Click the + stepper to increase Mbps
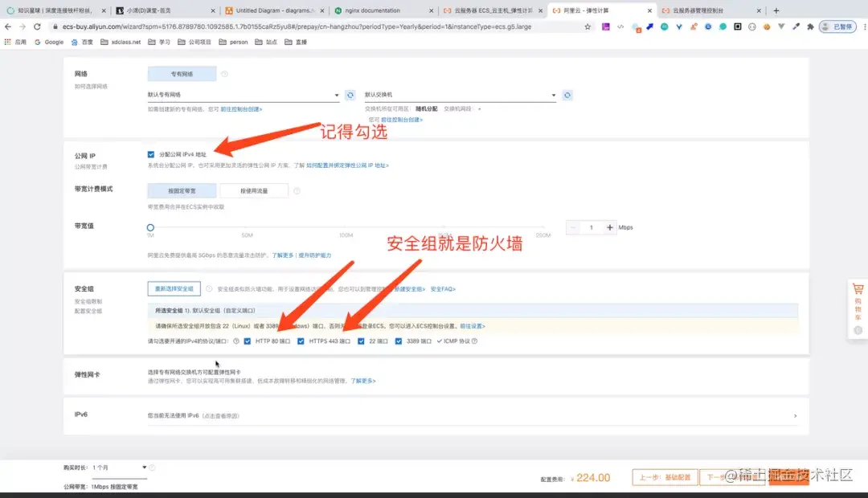This screenshot has width=868, height=498. [x=610, y=227]
